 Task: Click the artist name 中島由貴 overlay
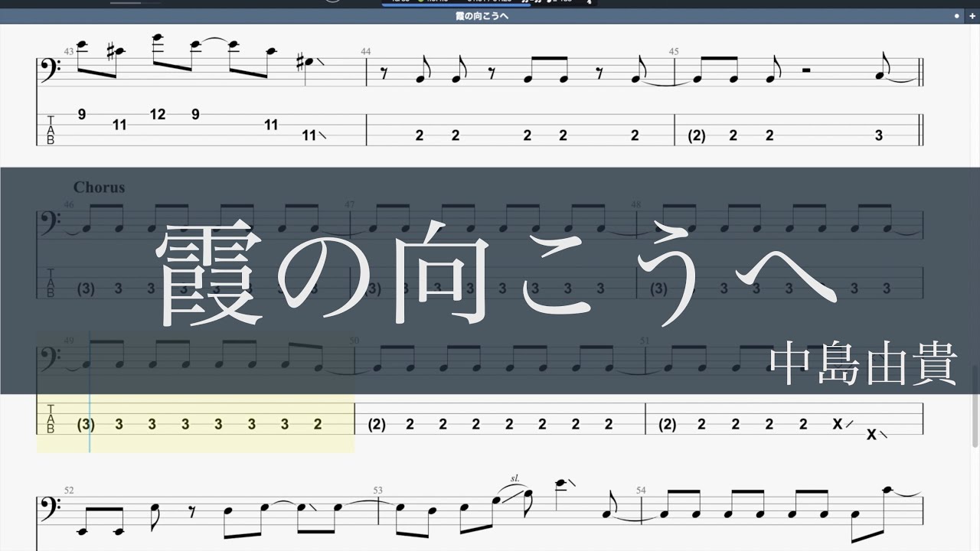click(x=864, y=367)
